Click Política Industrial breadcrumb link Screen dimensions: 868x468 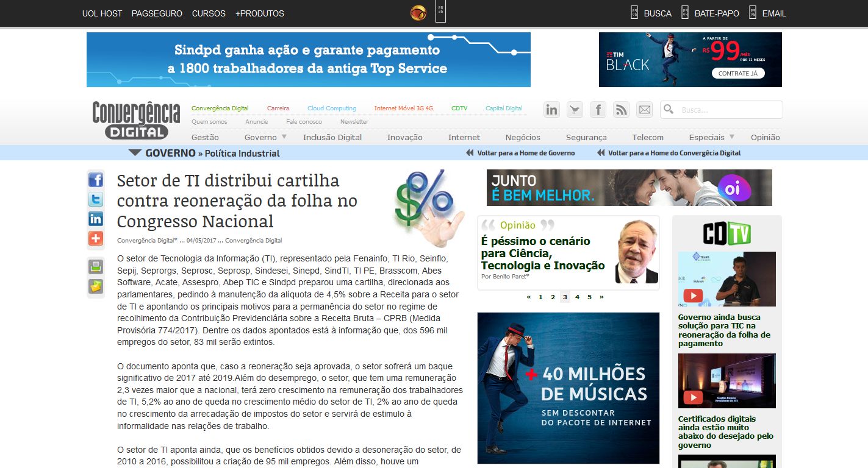pos(242,154)
